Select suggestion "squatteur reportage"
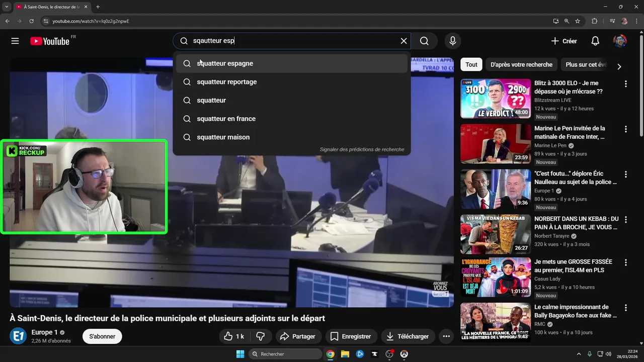 (292, 82)
